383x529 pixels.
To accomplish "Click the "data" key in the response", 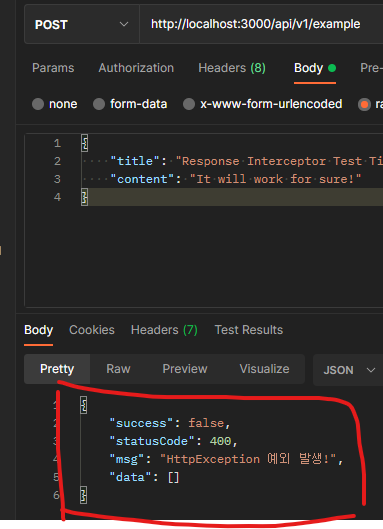I will click(131, 477).
